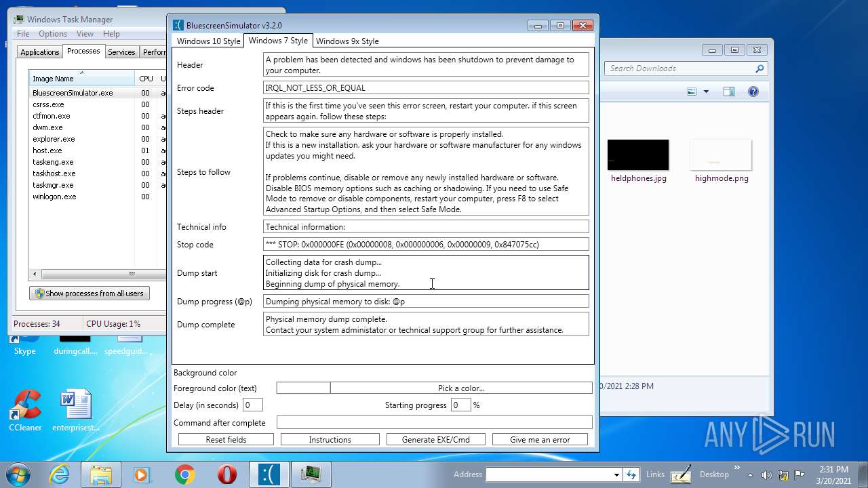This screenshot has height=488, width=868.
Task: Toggle the preview pane icon in Explorer
Action: point(729,91)
